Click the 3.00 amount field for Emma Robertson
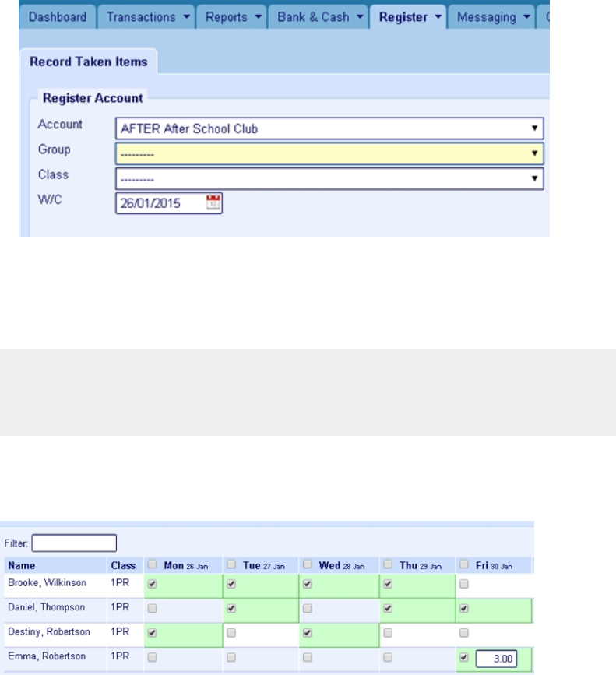This screenshot has height=675, width=616. coord(496,659)
